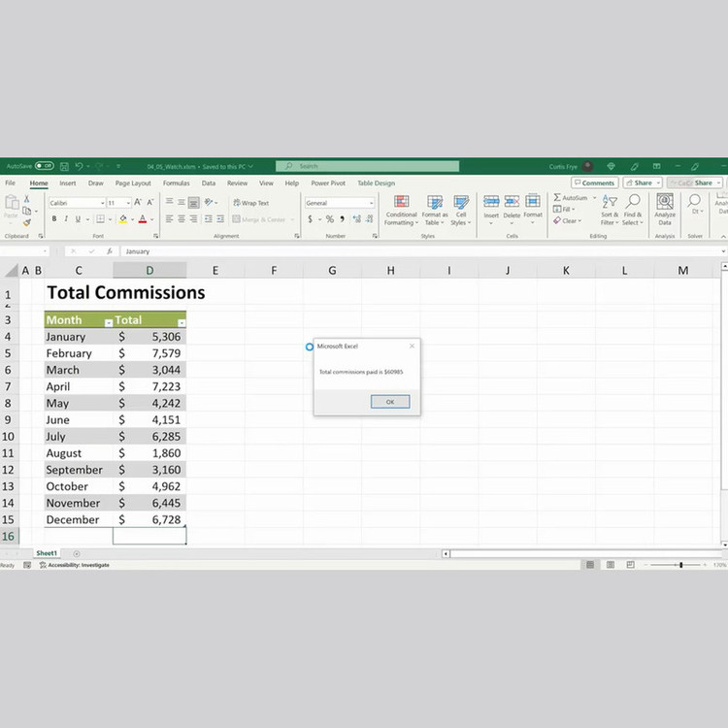Click the Format as Table icon
728x728 pixels.
pos(434,209)
